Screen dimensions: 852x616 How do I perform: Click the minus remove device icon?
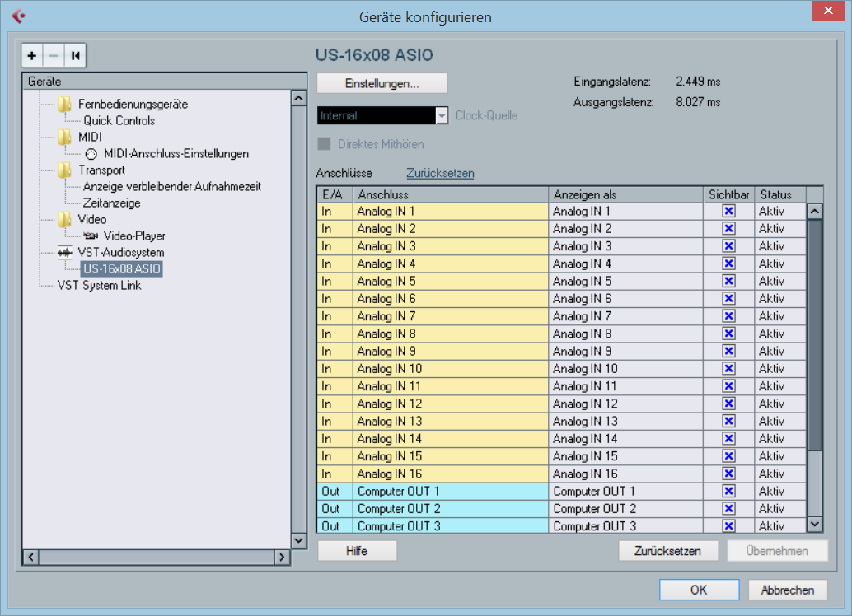[x=54, y=55]
